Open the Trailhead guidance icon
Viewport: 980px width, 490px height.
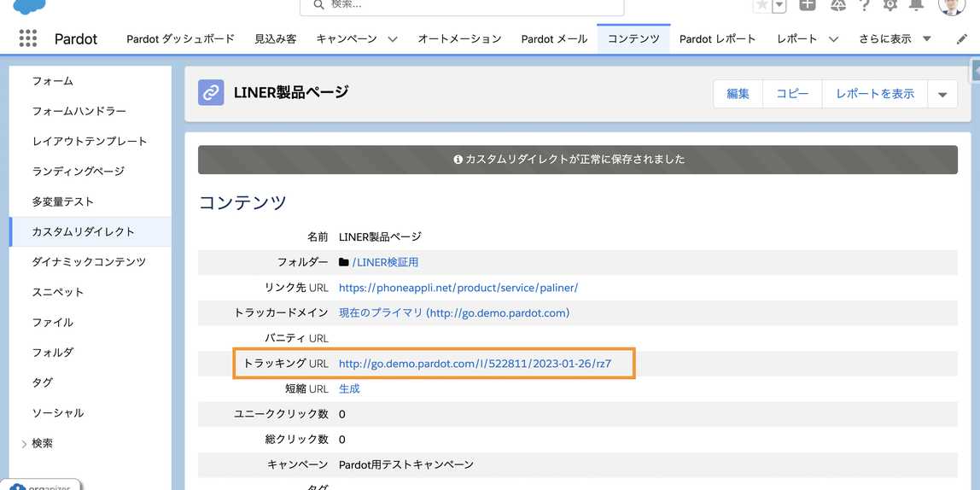click(x=838, y=4)
